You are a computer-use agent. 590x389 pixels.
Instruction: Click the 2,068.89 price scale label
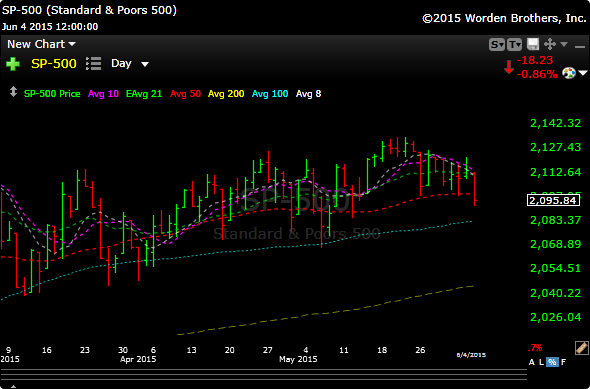tap(555, 244)
